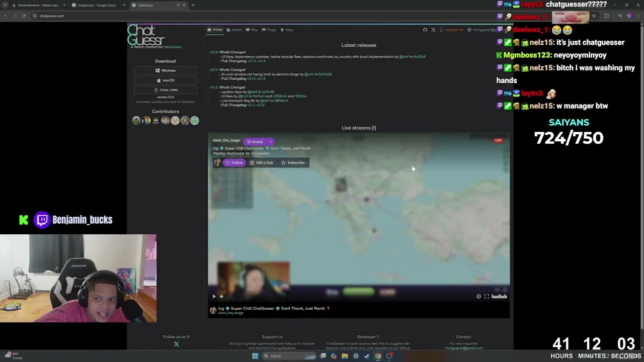Play the embedded Twitch stream
644x362 pixels.
(214, 297)
